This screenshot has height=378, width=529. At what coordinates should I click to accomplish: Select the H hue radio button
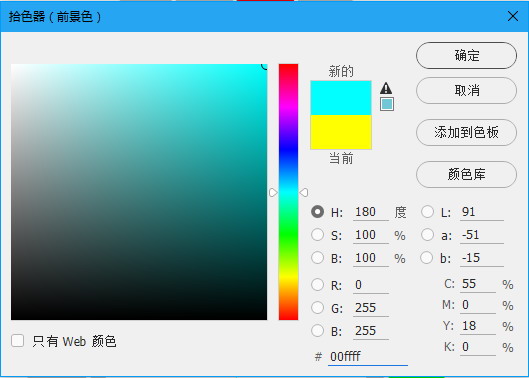[317, 212]
